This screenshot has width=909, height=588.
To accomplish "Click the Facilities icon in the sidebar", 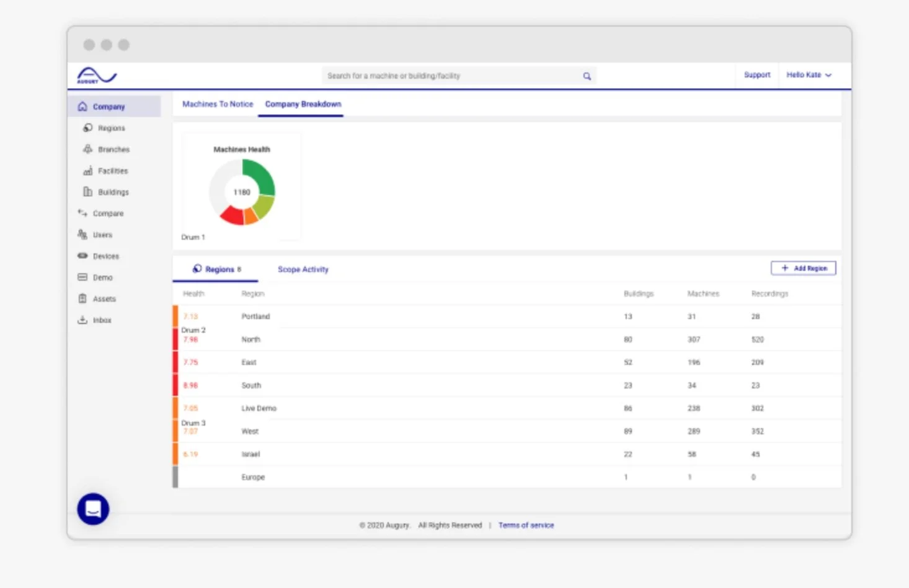I will 87,170.
